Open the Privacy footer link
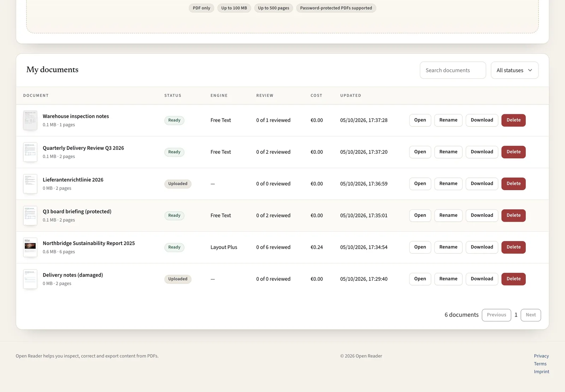 pos(541,356)
